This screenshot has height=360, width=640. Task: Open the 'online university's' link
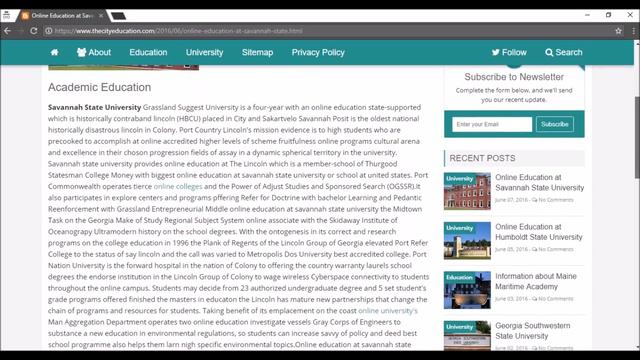pos(388,311)
